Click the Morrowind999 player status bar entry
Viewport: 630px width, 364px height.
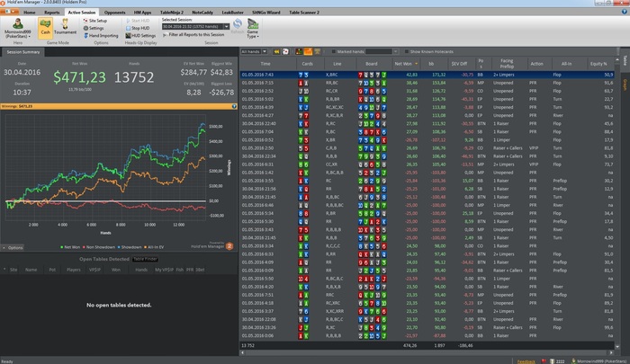tap(599, 361)
